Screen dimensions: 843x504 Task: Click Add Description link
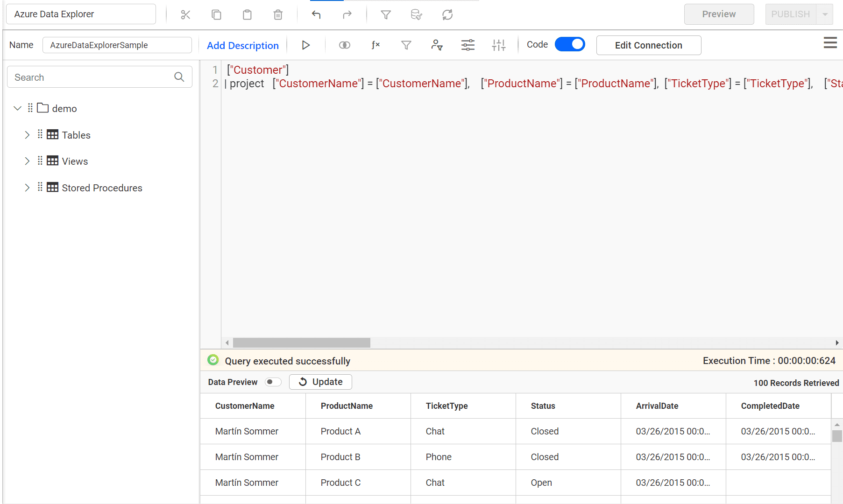(243, 45)
